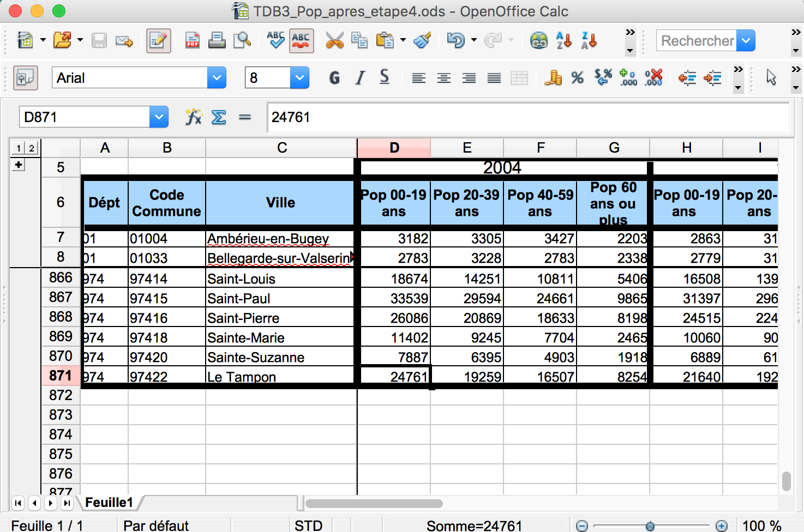Viewport: 804px width, 532px height.
Task: Click the Sum sigma icon
Action: point(219,117)
